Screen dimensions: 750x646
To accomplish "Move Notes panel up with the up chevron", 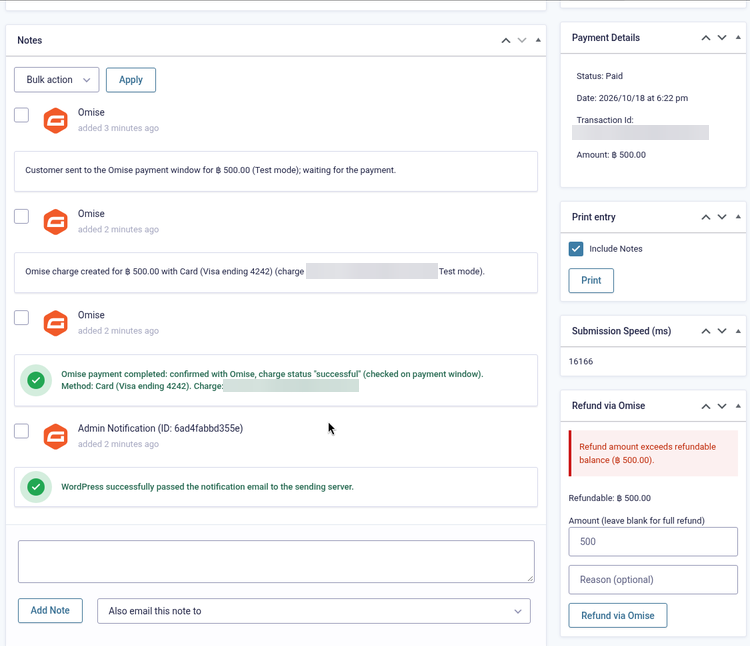I will tap(506, 41).
